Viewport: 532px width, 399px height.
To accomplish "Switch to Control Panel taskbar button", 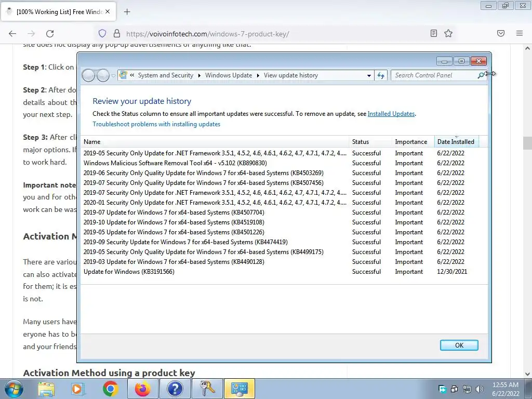I will pos(239,389).
